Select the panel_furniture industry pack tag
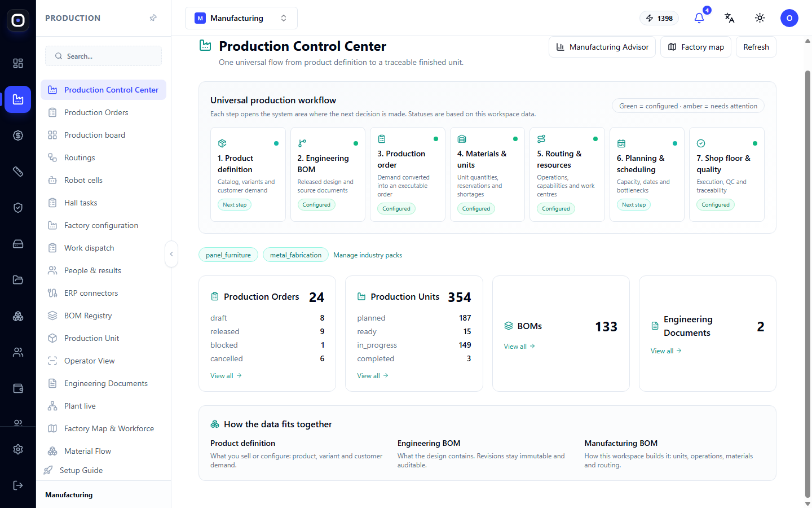812x508 pixels. 228,255
